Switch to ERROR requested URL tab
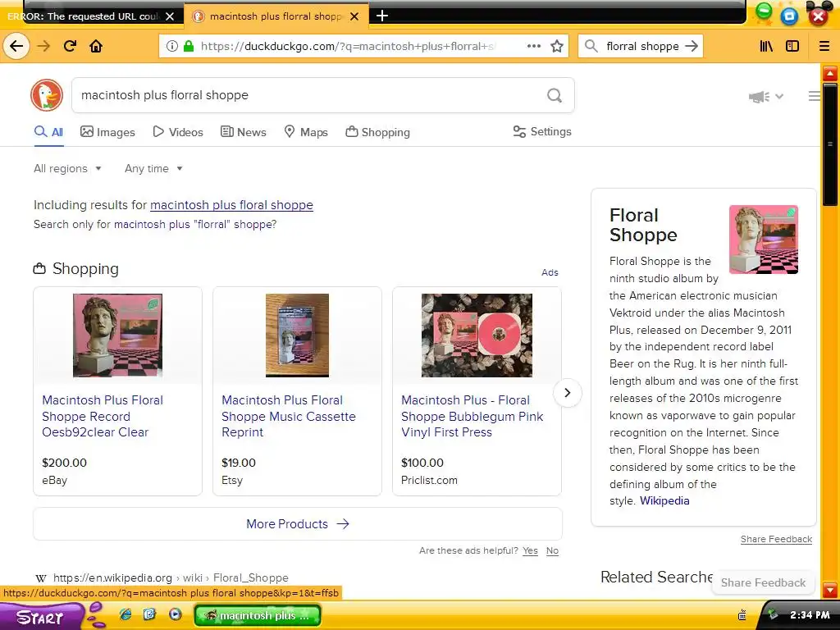The image size is (840, 630). 83,16
